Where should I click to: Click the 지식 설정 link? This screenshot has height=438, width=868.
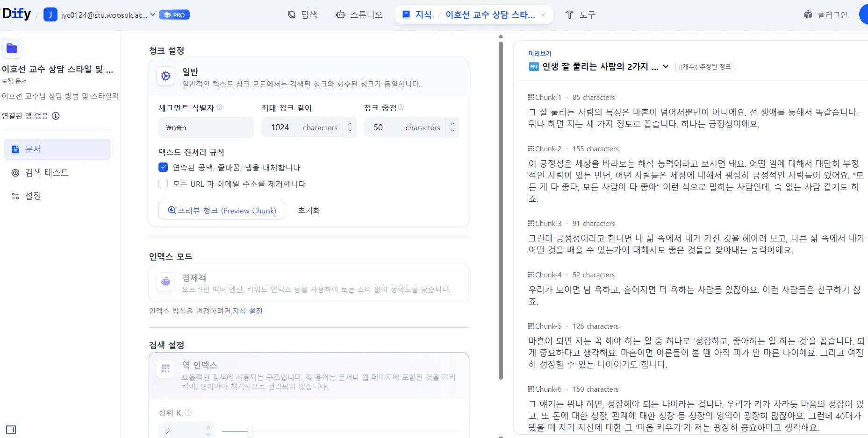pos(247,311)
